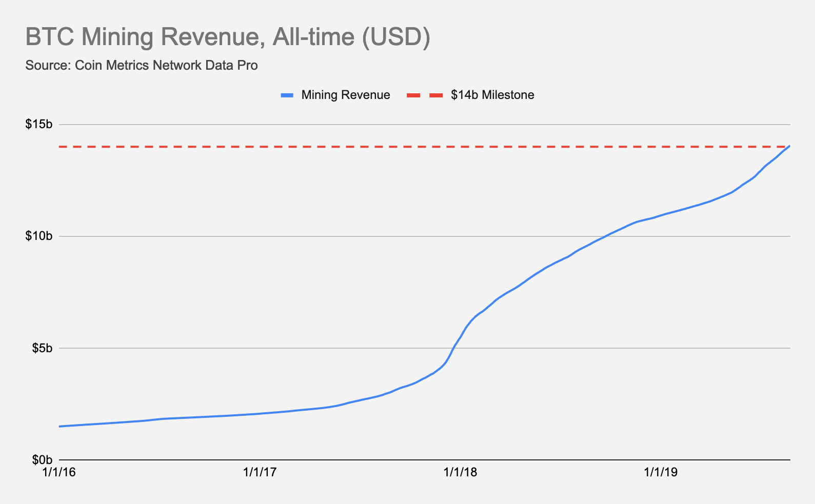This screenshot has width=815, height=504.
Task: Click the blue Mining Revenue legend swatch
Action: pos(287,95)
